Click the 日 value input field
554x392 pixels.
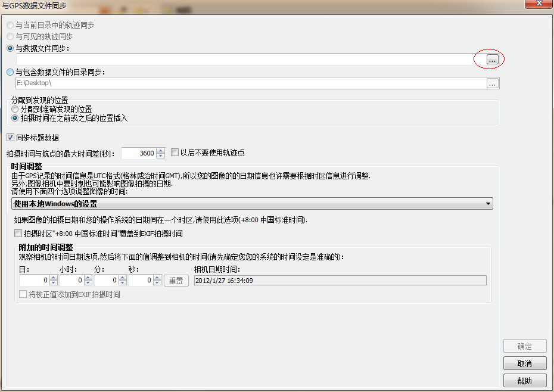coord(35,281)
